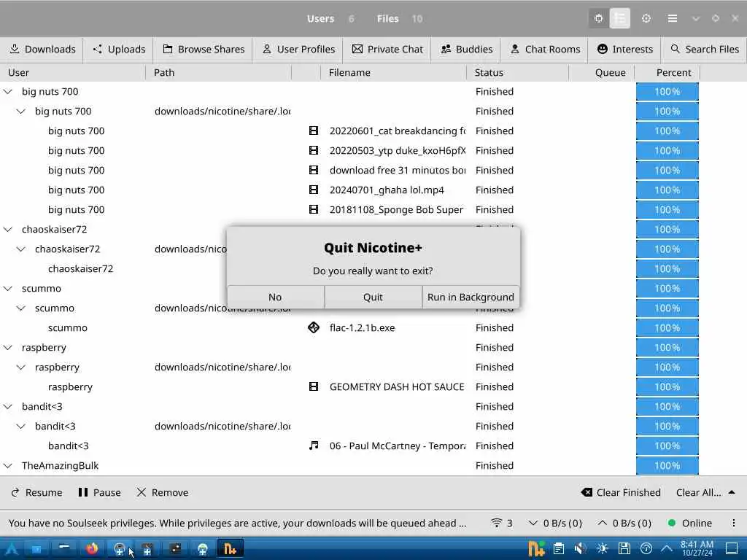Switch to the Buddies tab
The image size is (747, 560).
466,49
